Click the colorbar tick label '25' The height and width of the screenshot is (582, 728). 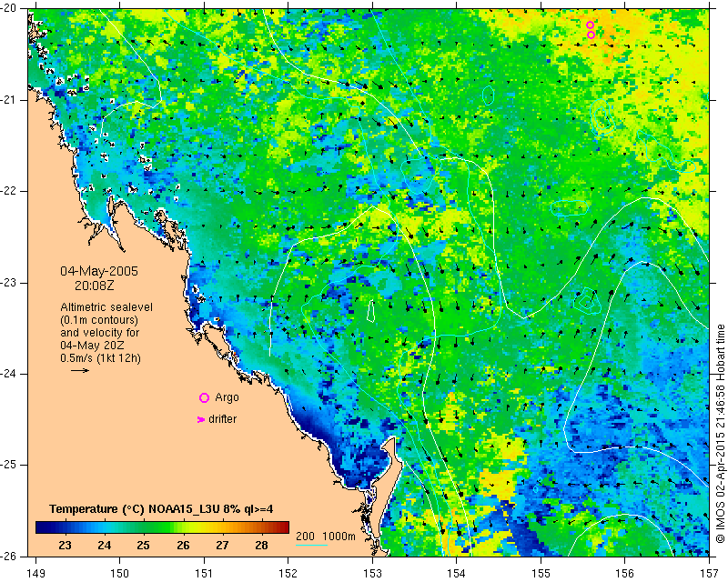pyautogui.click(x=144, y=545)
